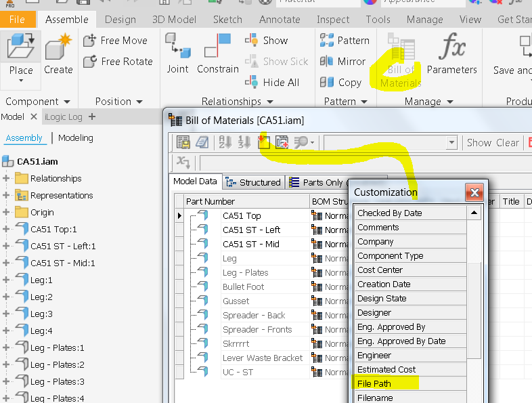Open the Manage ribbon tab
532x403 pixels.
pos(425,20)
